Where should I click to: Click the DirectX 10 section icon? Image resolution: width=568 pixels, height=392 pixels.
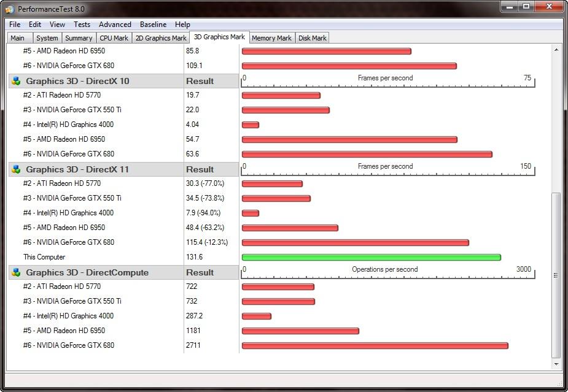[16, 81]
